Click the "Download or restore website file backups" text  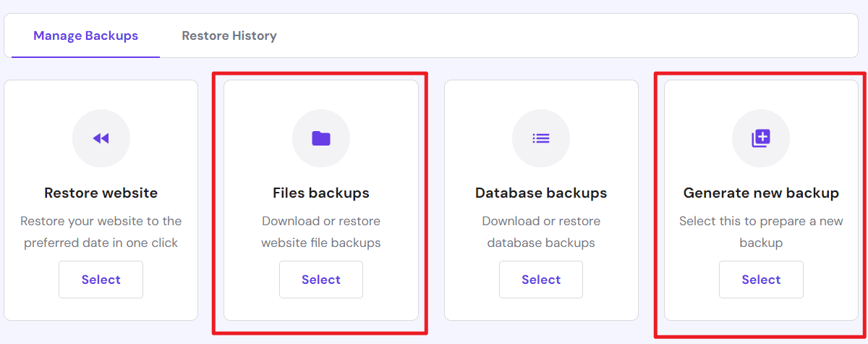coord(321,232)
